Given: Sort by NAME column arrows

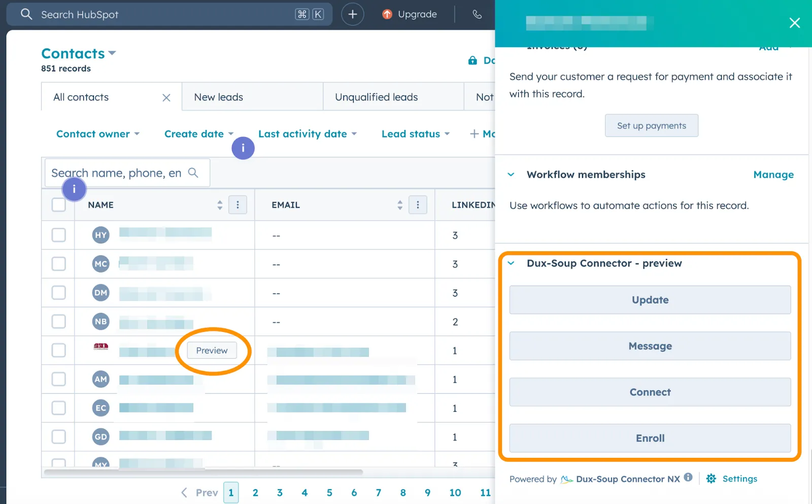Looking at the screenshot, I should point(220,205).
